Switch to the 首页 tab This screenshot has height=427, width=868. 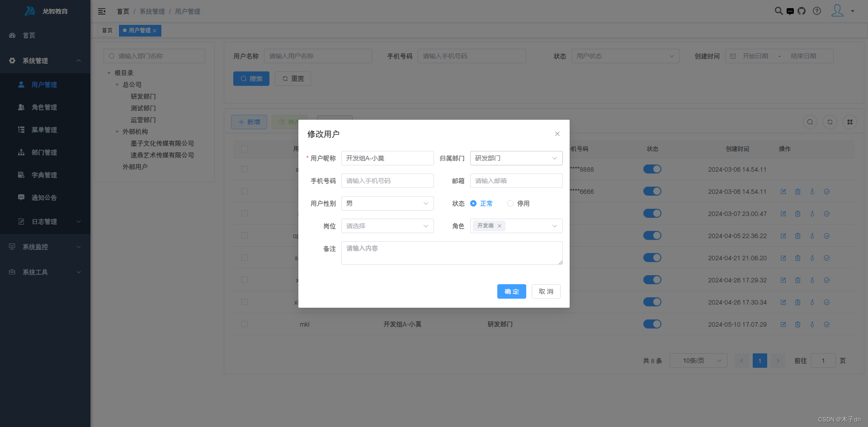pos(107,31)
